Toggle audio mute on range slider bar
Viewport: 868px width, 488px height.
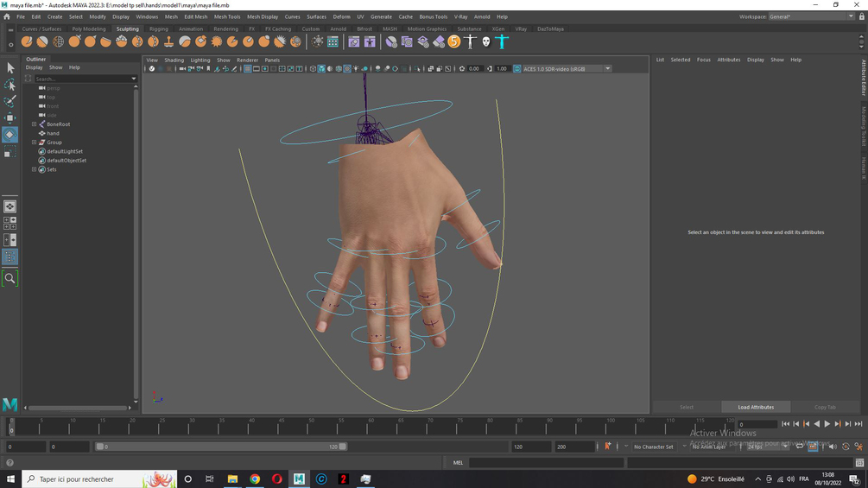833,447
